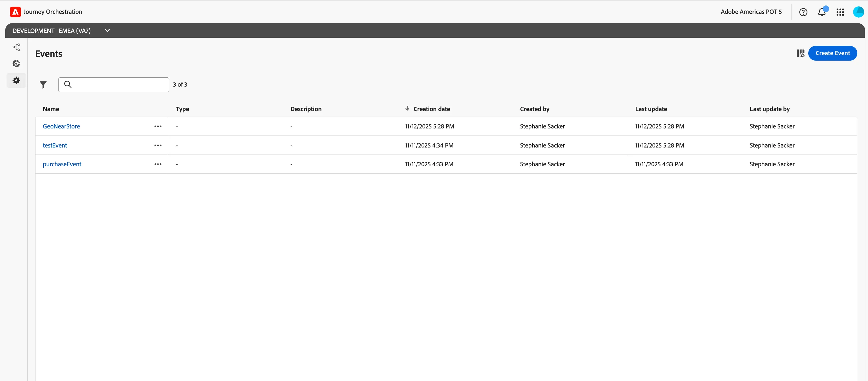868x381 pixels.
Task: Select purchaseEvent last update 11/11/2025 4:33 PM
Action: click(x=659, y=164)
